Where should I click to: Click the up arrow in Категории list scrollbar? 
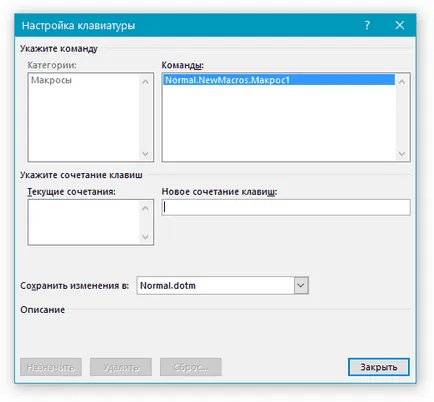pyautogui.click(x=145, y=82)
